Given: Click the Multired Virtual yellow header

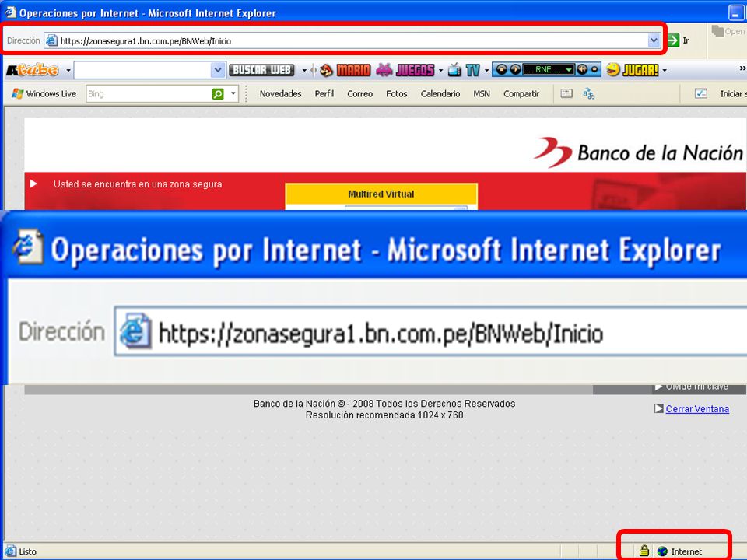Looking at the screenshot, I should click(381, 194).
